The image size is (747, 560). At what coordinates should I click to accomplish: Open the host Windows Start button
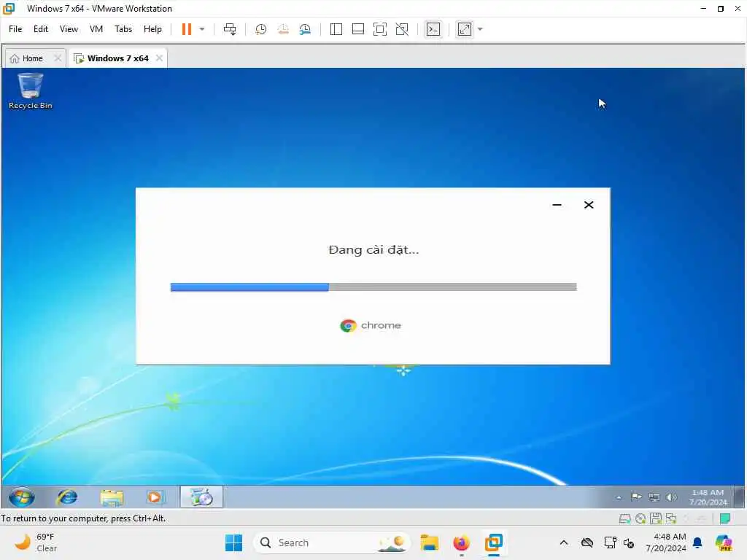click(233, 542)
